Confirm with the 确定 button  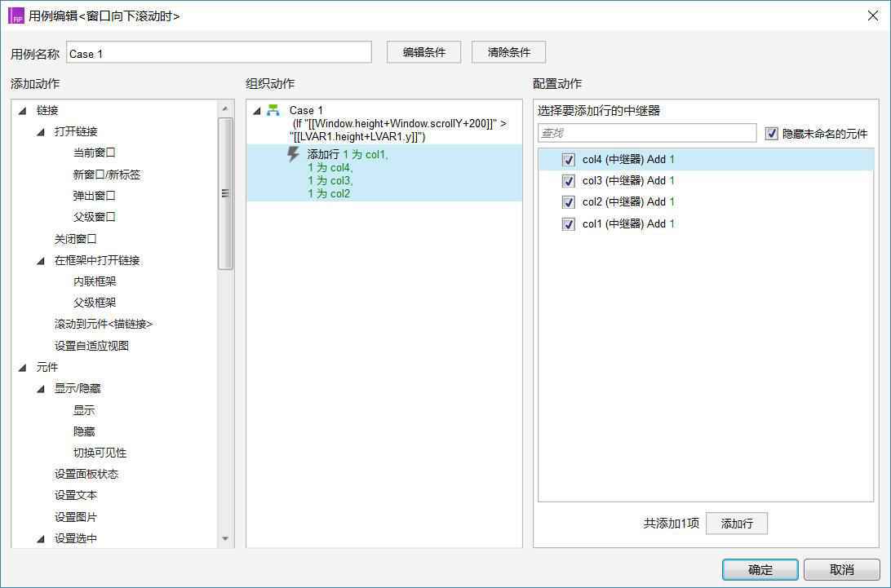point(760,569)
